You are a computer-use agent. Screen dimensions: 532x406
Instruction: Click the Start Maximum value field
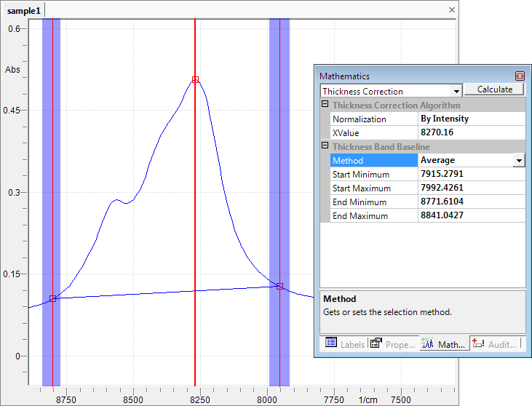point(470,188)
